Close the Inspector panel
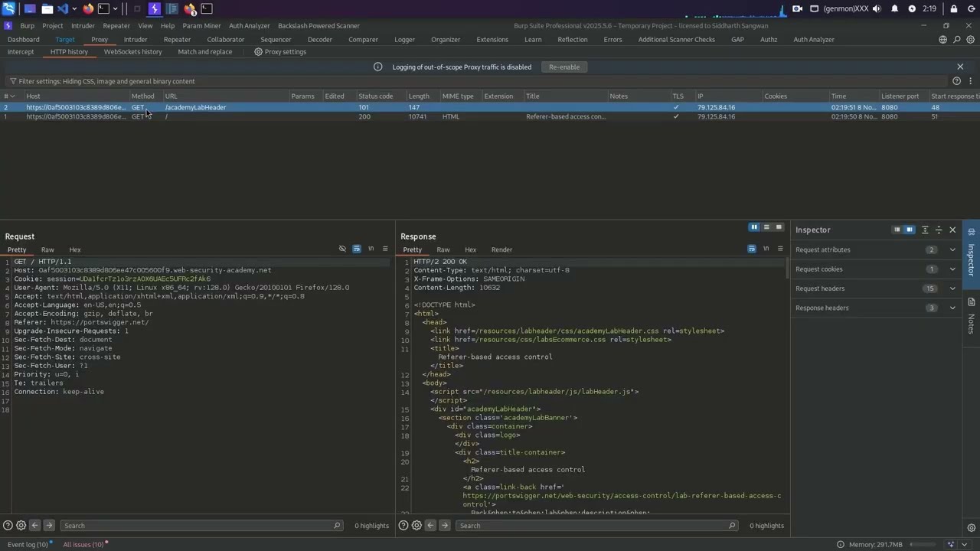The width and height of the screenshot is (980, 551). click(x=952, y=230)
